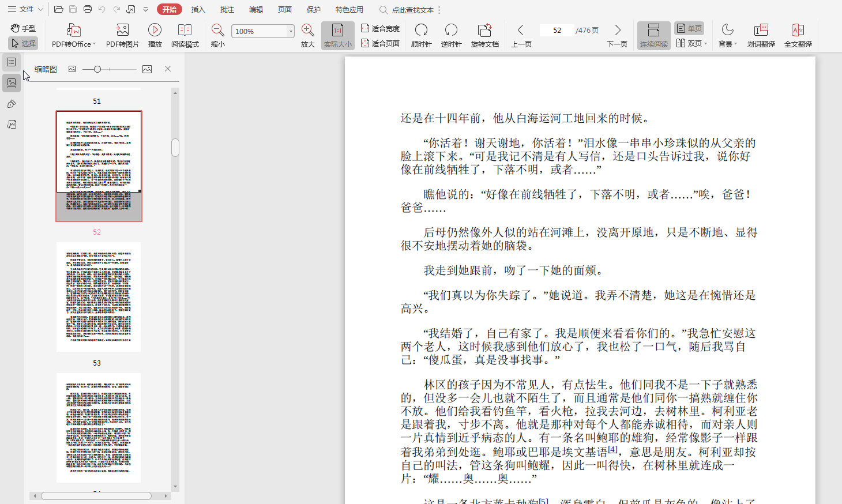Switch to the 编辑 tab
Image resolution: width=842 pixels, height=504 pixels.
point(255,9)
